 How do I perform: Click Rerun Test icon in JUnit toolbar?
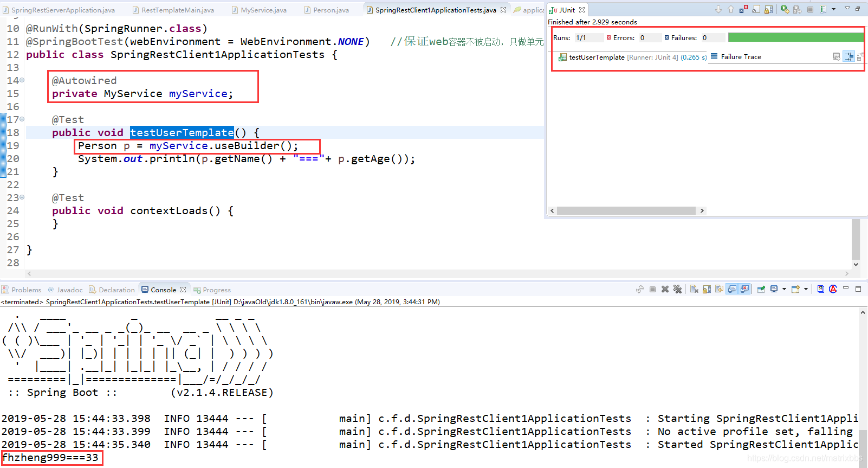pos(785,9)
